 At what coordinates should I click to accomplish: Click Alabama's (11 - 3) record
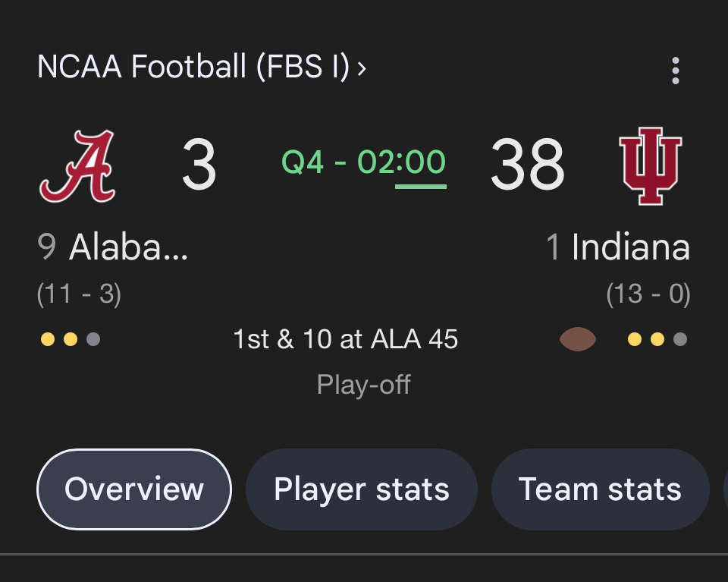79,294
